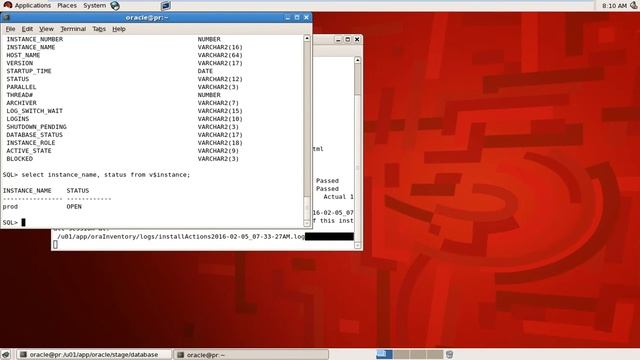Close the background terminal window

[357, 40]
